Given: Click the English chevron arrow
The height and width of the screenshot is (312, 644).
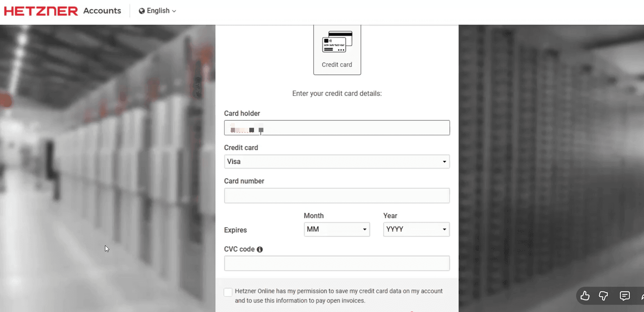Looking at the screenshot, I should tap(174, 11).
